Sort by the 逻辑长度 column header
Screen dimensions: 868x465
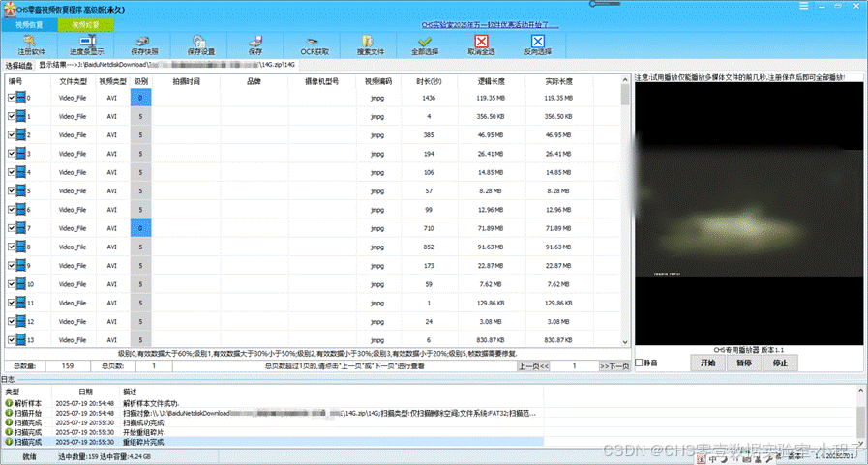tap(492, 81)
